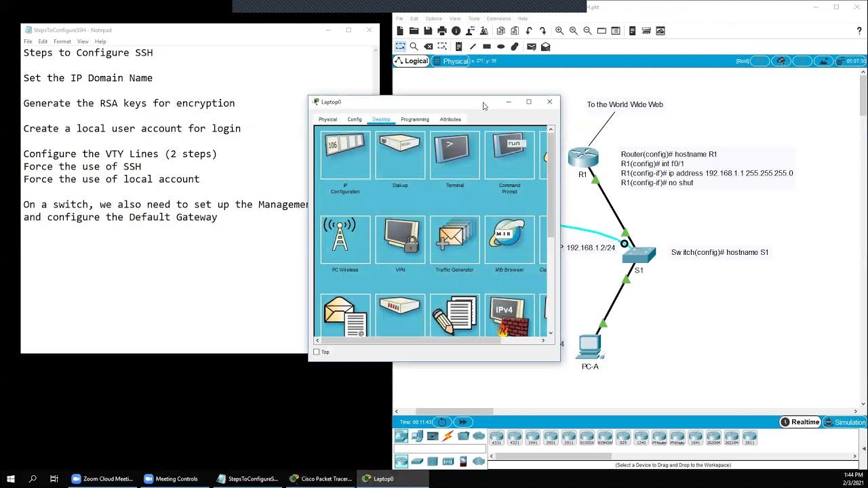Switch to Physical workspace view
868x488 pixels.
pyautogui.click(x=451, y=61)
